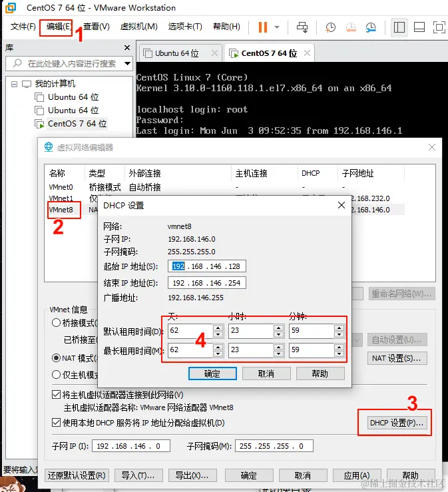Select the second Ubuntu 64 位 VM in library
This screenshot has height=492, width=448.
click(67, 111)
